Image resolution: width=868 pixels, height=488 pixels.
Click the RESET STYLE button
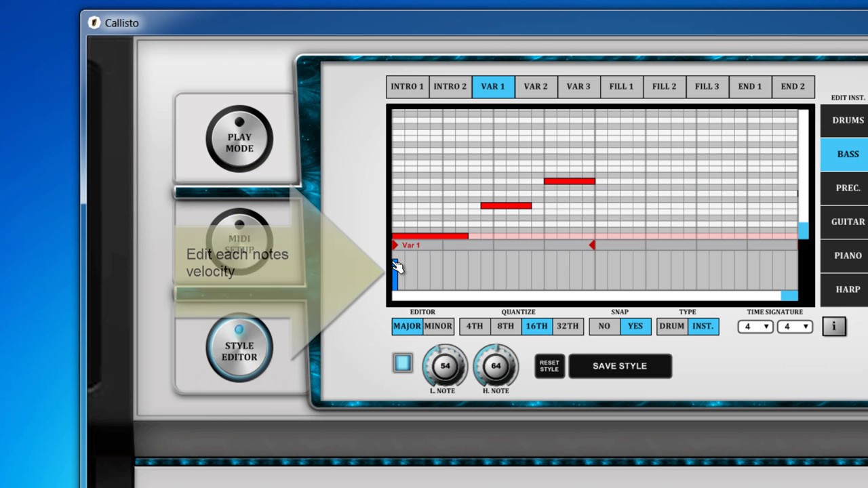[549, 366]
